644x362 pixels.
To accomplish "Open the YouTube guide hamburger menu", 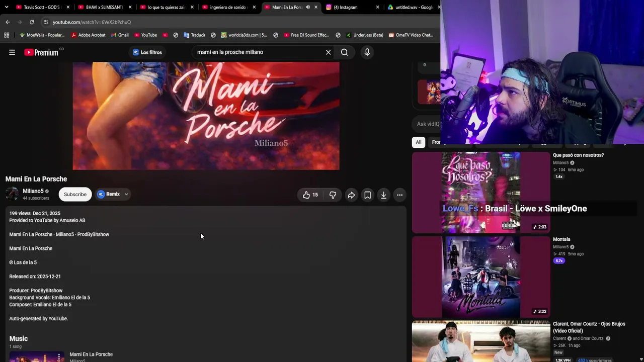I will point(12,52).
